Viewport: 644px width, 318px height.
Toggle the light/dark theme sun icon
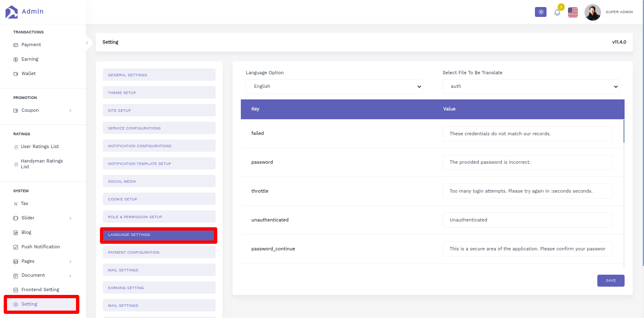pos(541,12)
